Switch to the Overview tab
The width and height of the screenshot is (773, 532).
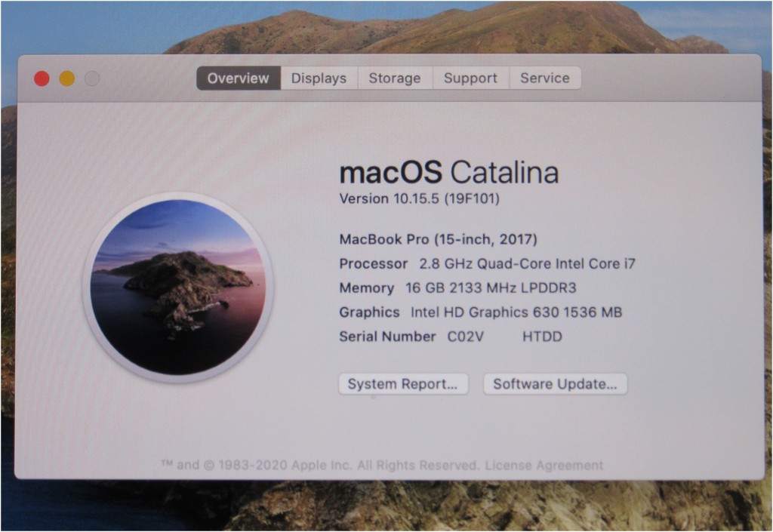pyautogui.click(x=239, y=78)
